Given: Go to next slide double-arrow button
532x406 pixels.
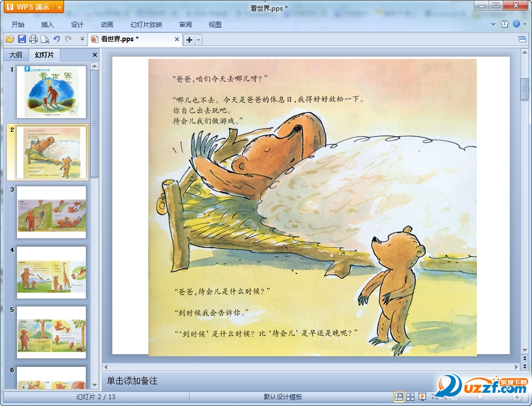Looking at the screenshot, I should [x=525, y=366].
